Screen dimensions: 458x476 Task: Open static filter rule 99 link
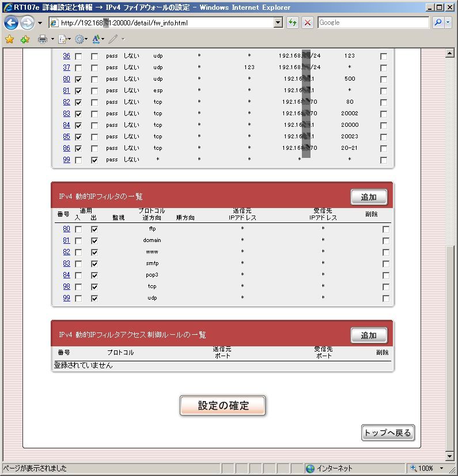pos(66,160)
